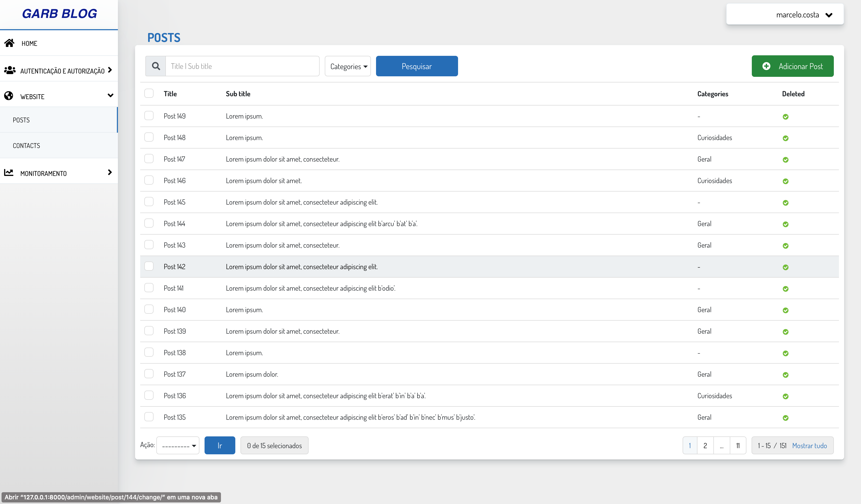Check the box for Post 140
The width and height of the screenshot is (861, 504).
(x=149, y=309)
